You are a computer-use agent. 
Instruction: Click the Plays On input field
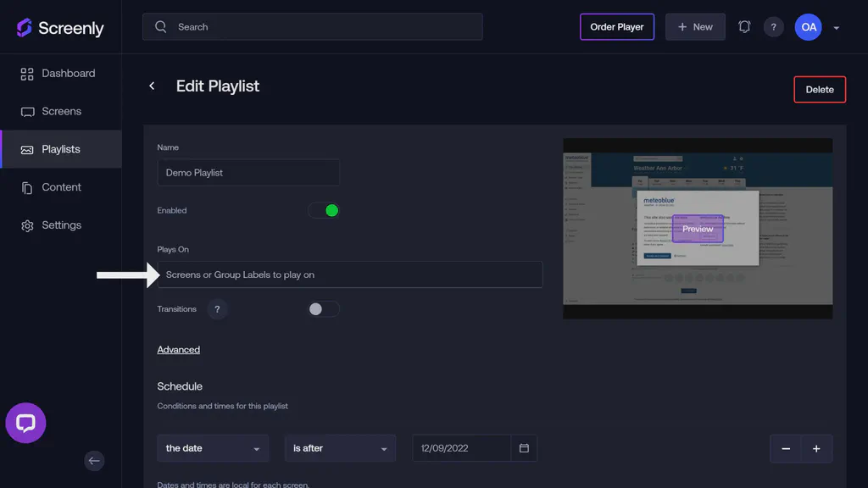[350, 274]
